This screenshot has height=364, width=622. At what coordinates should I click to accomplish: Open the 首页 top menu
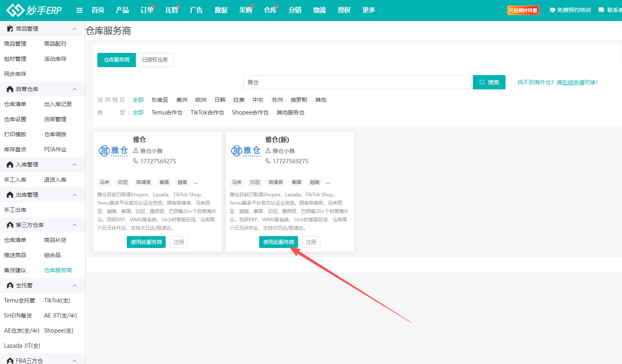[x=98, y=10]
